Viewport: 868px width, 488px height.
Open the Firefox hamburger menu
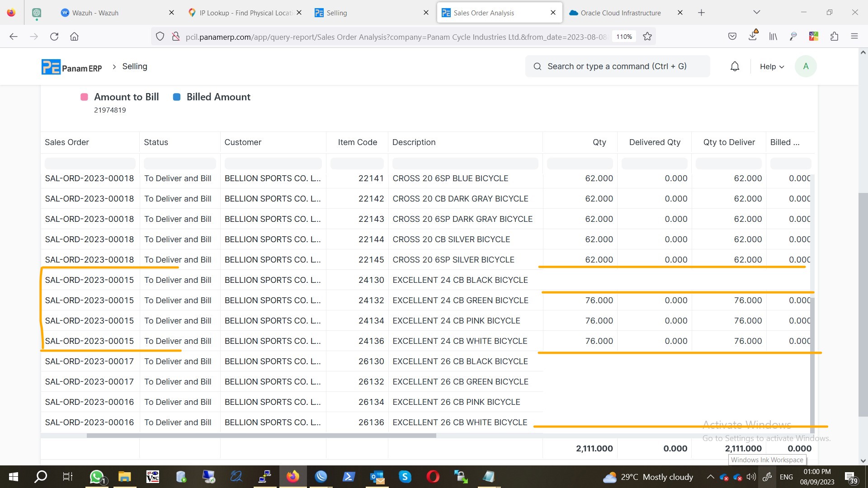tap(854, 37)
